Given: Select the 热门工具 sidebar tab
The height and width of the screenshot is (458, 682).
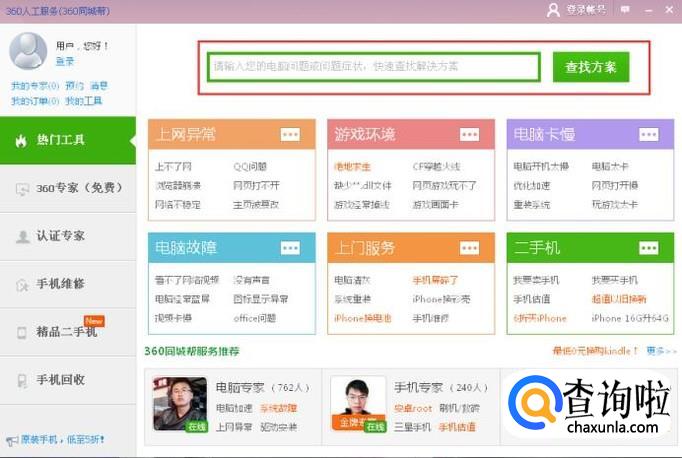Looking at the screenshot, I should [68, 140].
